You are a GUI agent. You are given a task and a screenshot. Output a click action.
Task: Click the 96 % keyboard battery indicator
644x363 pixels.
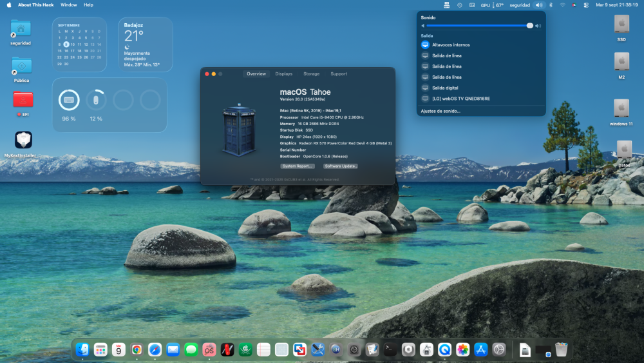(69, 100)
